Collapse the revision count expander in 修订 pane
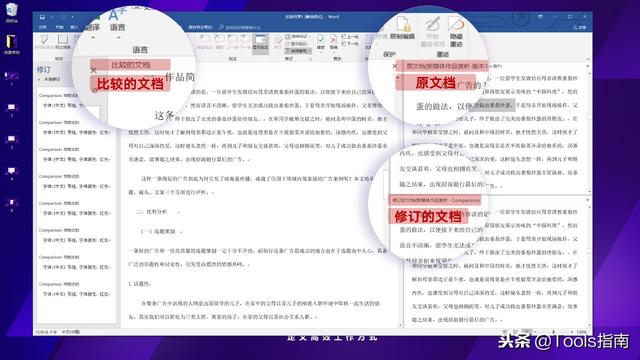The height and width of the screenshot is (360, 640). pos(40,79)
